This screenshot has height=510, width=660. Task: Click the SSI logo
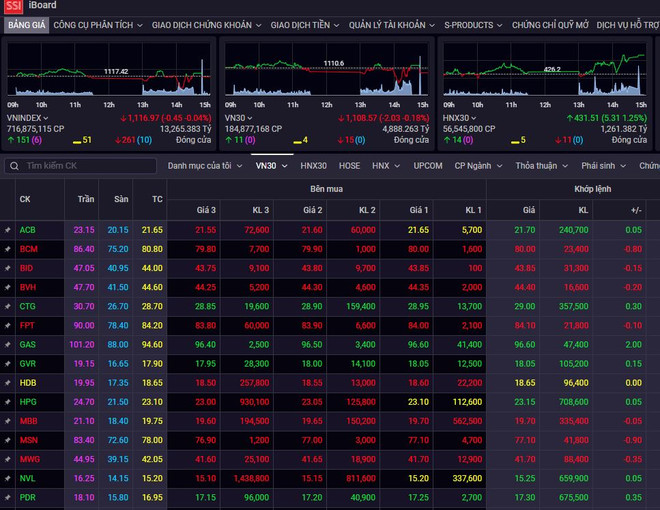(12, 6)
